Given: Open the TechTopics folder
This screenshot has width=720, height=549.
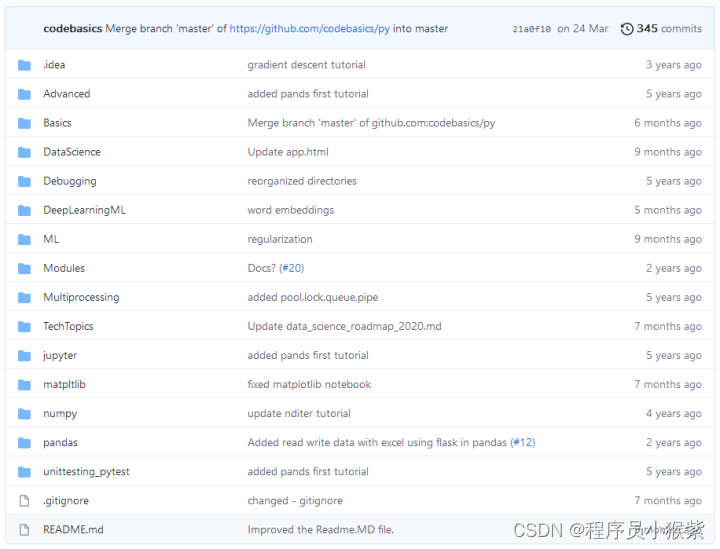Looking at the screenshot, I should coord(68,326).
